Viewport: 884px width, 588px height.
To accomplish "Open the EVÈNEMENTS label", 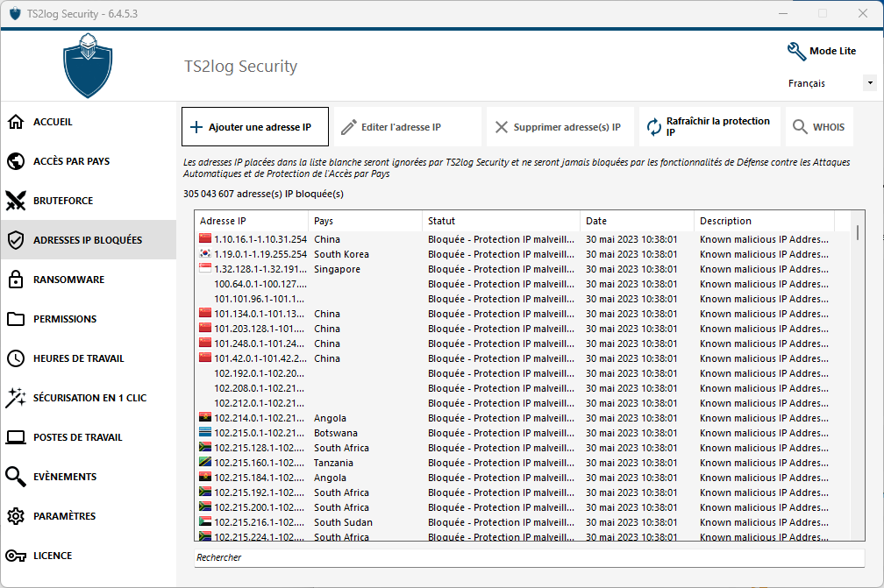I will 65,477.
